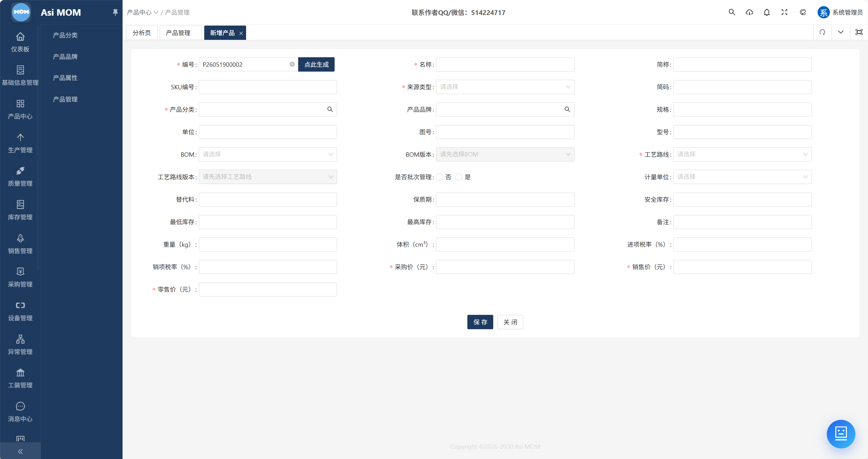Close the 新增产品 tab
Image resolution: width=868 pixels, height=459 pixels.
point(241,33)
